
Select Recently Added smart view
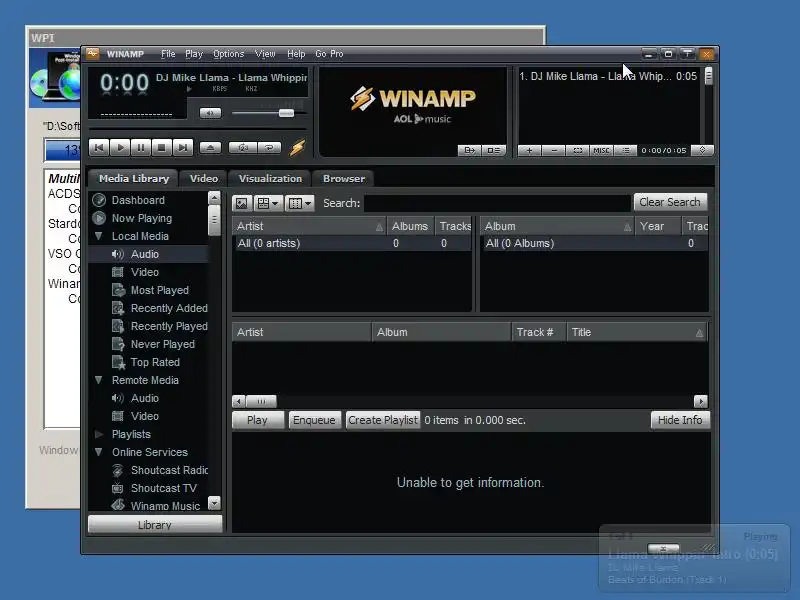(169, 308)
